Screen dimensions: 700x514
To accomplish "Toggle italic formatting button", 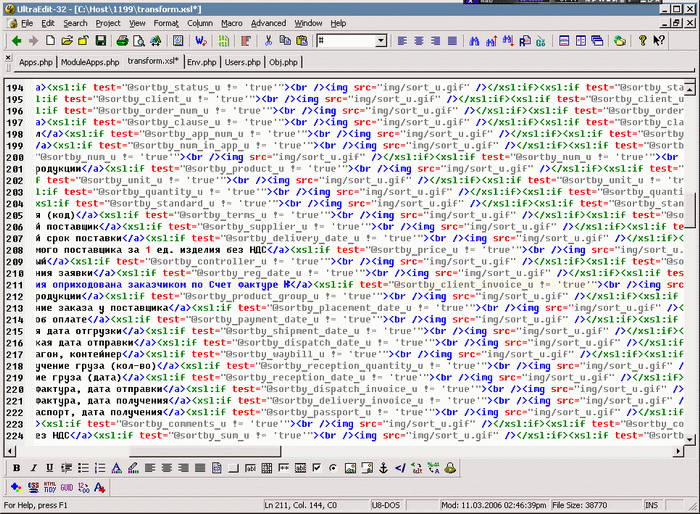I will tap(32, 468).
